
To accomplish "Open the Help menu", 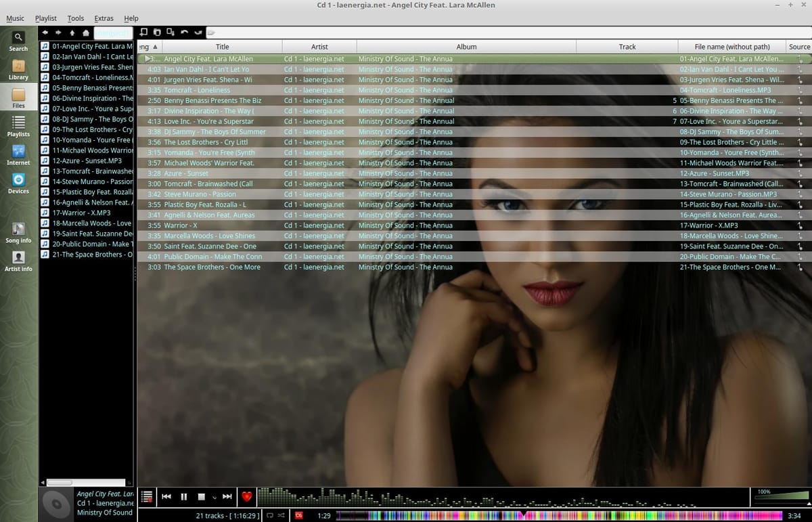I will pyautogui.click(x=131, y=18).
